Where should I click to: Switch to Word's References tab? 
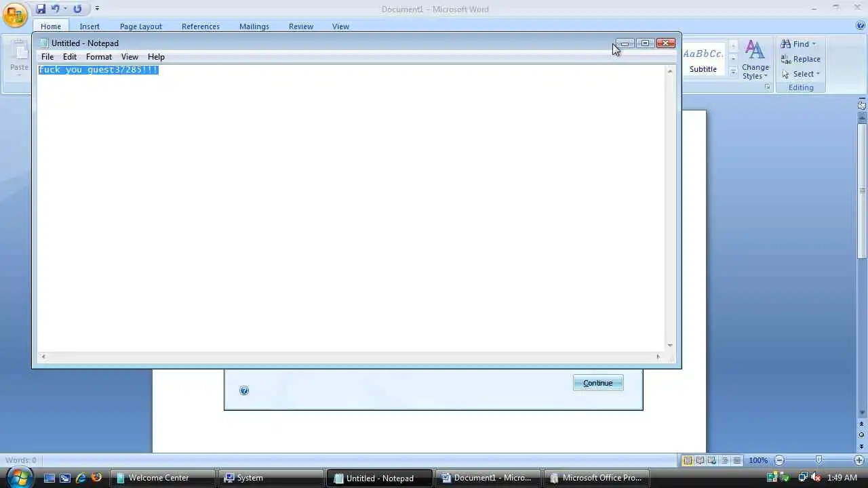click(201, 26)
